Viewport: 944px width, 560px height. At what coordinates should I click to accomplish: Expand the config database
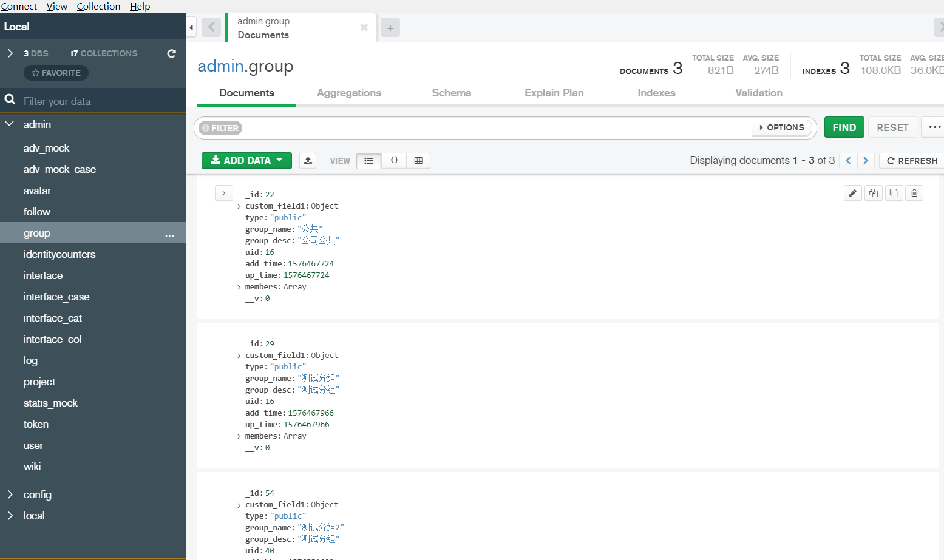coord(11,494)
